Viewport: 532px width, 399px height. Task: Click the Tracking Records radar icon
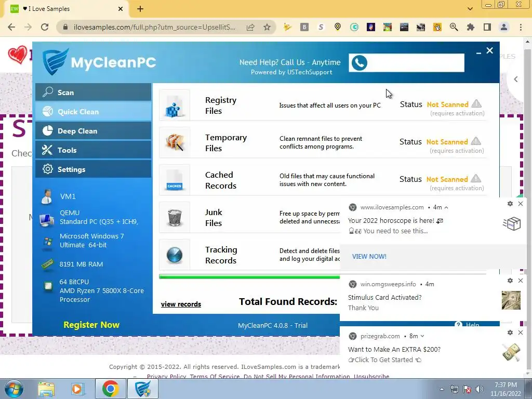click(x=175, y=255)
